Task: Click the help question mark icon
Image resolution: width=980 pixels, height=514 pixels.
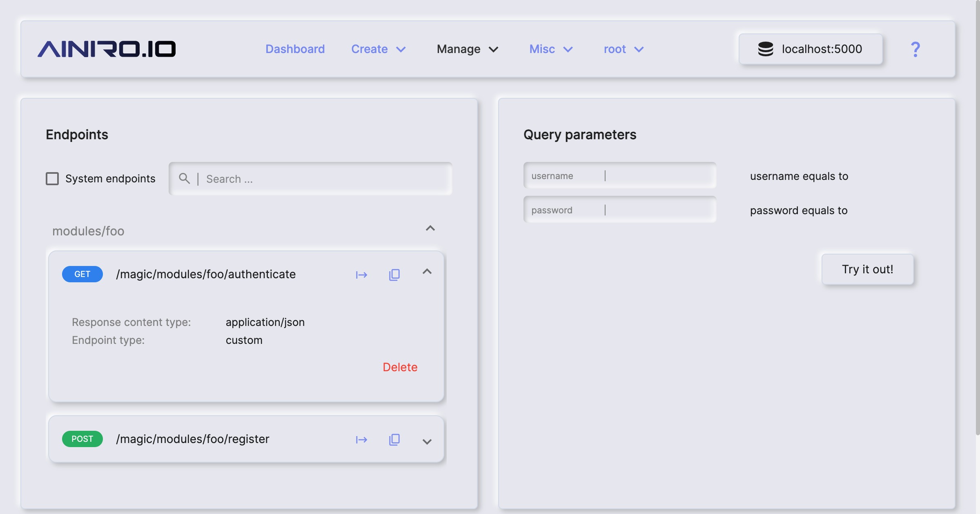Action: (x=915, y=49)
